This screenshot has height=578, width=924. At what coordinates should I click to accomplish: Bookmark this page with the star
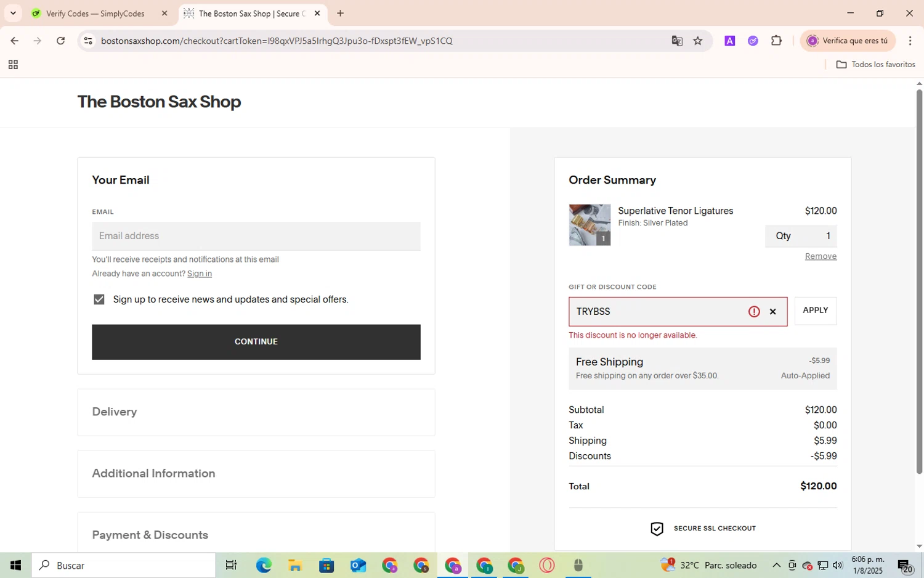click(x=698, y=41)
